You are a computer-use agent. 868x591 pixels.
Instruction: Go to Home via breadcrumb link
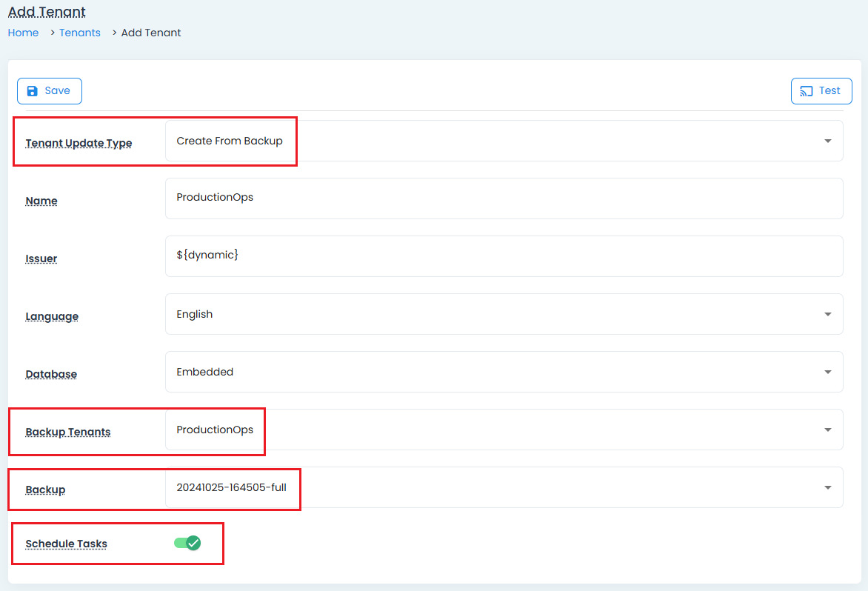23,33
